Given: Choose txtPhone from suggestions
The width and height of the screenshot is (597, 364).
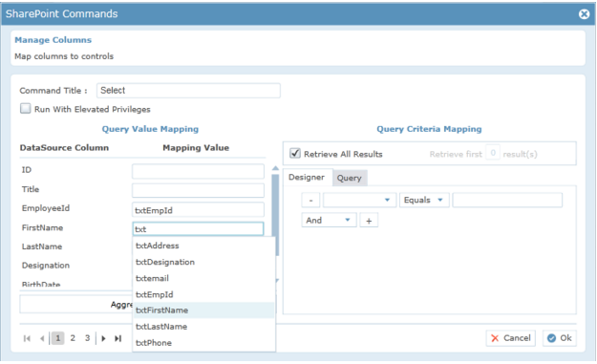Looking at the screenshot, I should pyautogui.click(x=203, y=343).
